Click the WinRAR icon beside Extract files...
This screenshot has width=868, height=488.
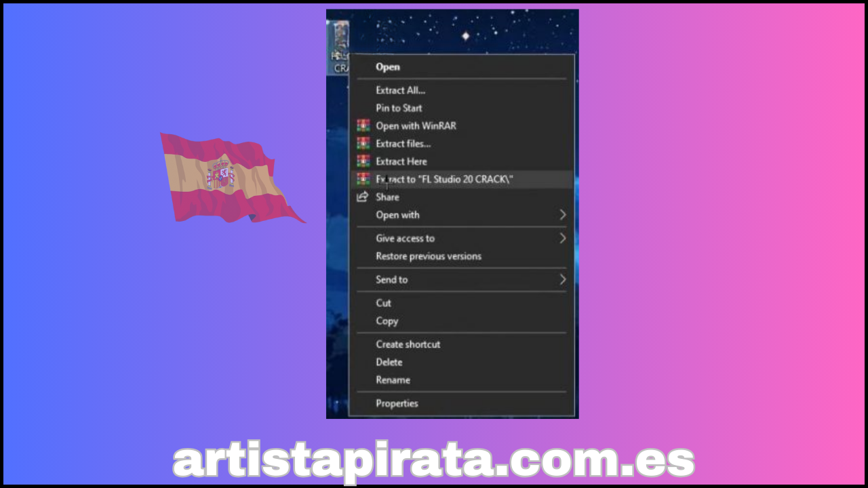[x=363, y=143]
